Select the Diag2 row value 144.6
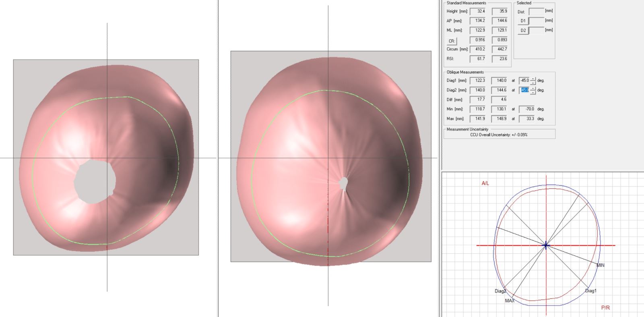This screenshot has height=317, width=644. pyautogui.click(x=500, y=90)
